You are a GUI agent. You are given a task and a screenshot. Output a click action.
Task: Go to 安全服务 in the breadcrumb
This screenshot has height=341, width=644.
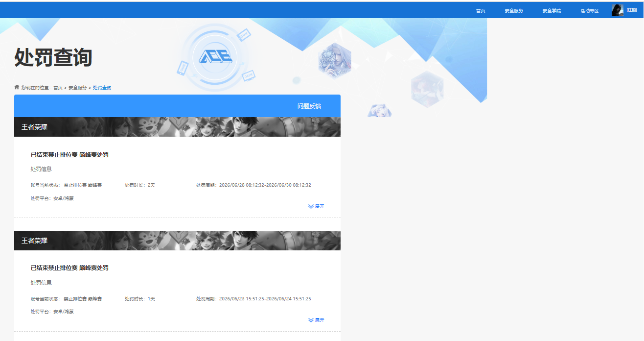77,88
